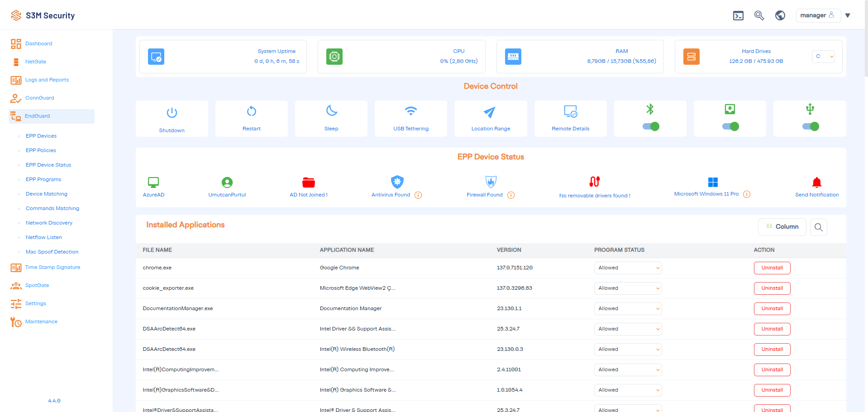Open search in Installed Applications table
This screenshot has width=868, height=412.
tap(819, 227)
